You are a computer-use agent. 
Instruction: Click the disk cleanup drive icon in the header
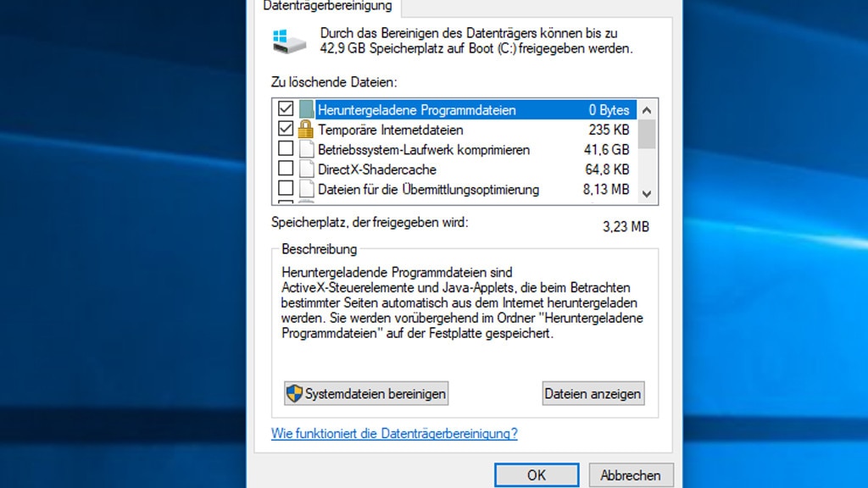click(x=290, y=41)
